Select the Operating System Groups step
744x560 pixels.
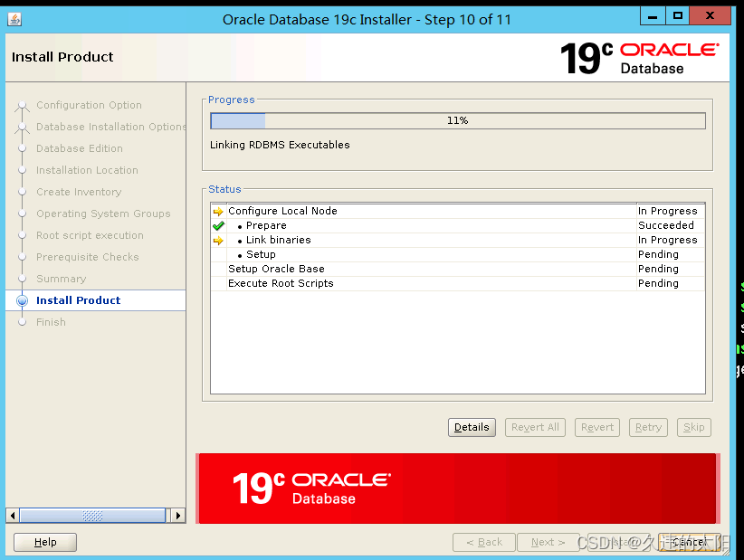point(103,214)
